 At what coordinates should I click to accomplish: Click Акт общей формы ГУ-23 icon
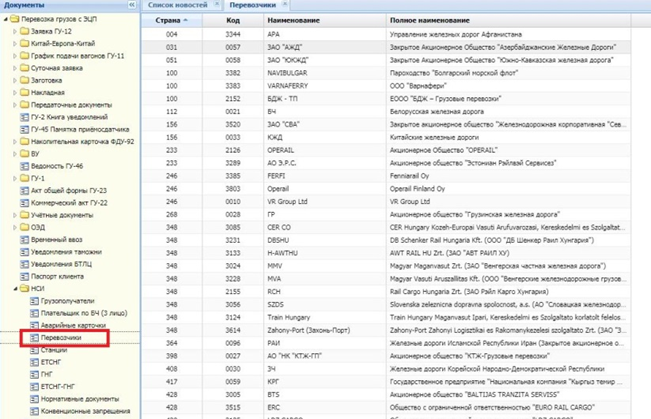click(24, 191)
